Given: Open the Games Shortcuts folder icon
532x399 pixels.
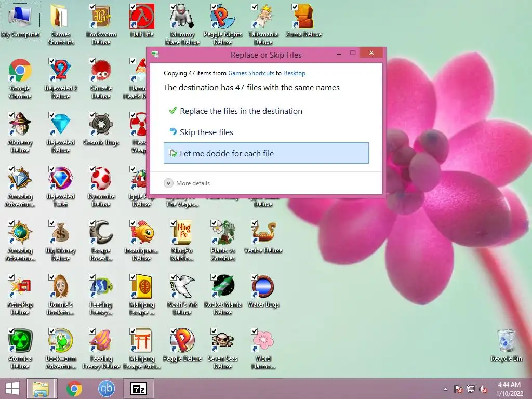Looking at the screenshot, I should pyautogui.click(x=60, y=16).
